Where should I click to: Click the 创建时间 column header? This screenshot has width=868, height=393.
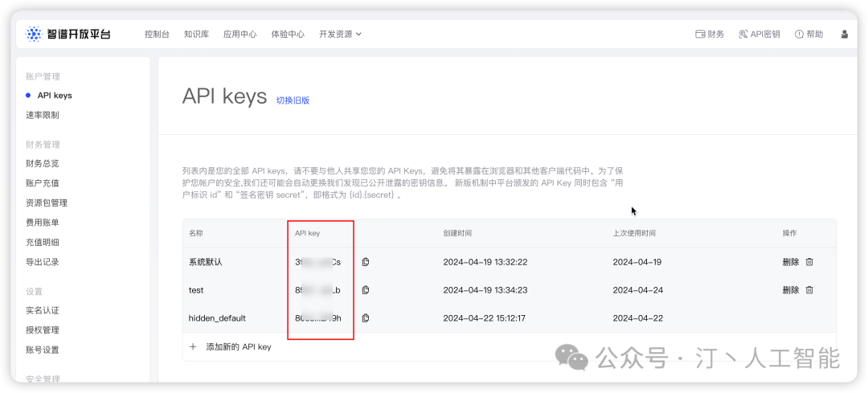[457, 234]
